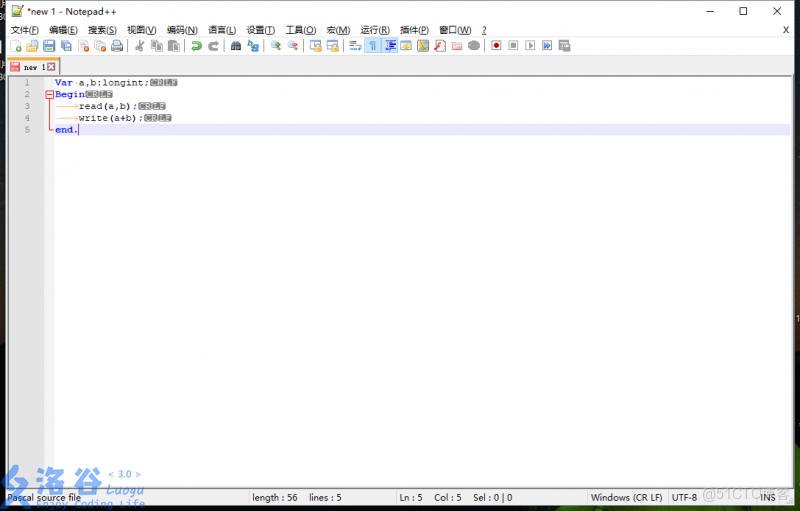Open the 宏(M) menu
The image size is (800, 511).
click(338, 30)
